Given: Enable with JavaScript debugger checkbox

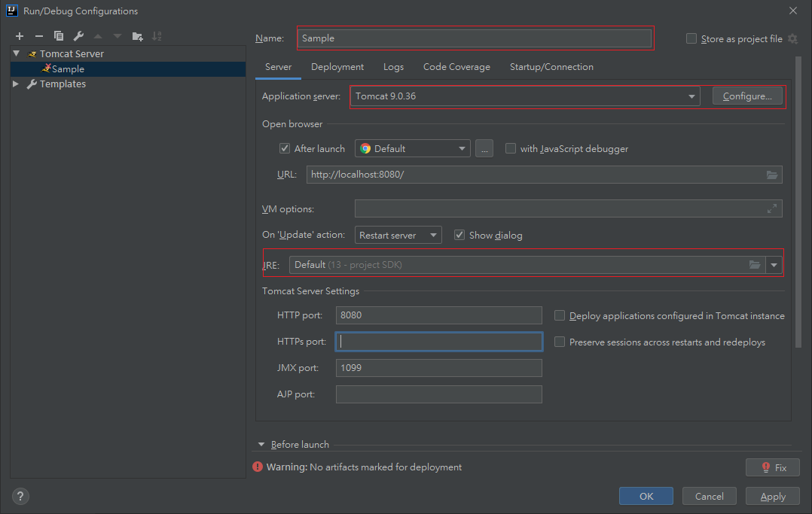Looking at the screenshot, I should tap(511, 148).
